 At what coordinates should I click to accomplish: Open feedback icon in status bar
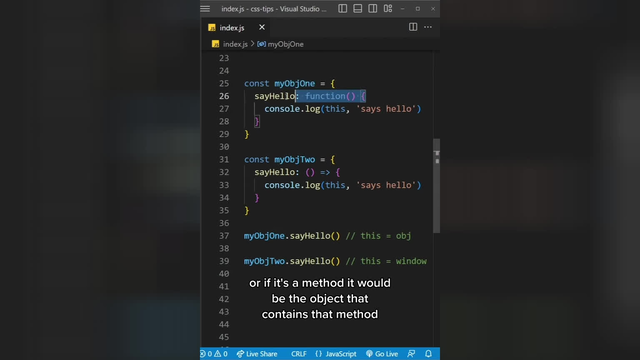tap(411, 354)
